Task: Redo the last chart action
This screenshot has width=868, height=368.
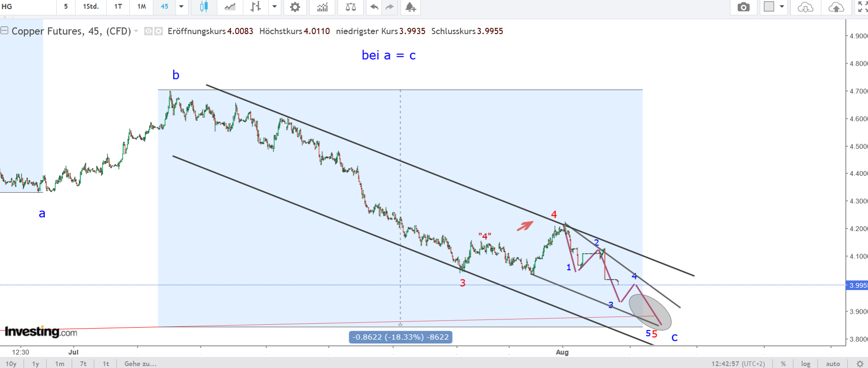Action: (x=390, y=7)
